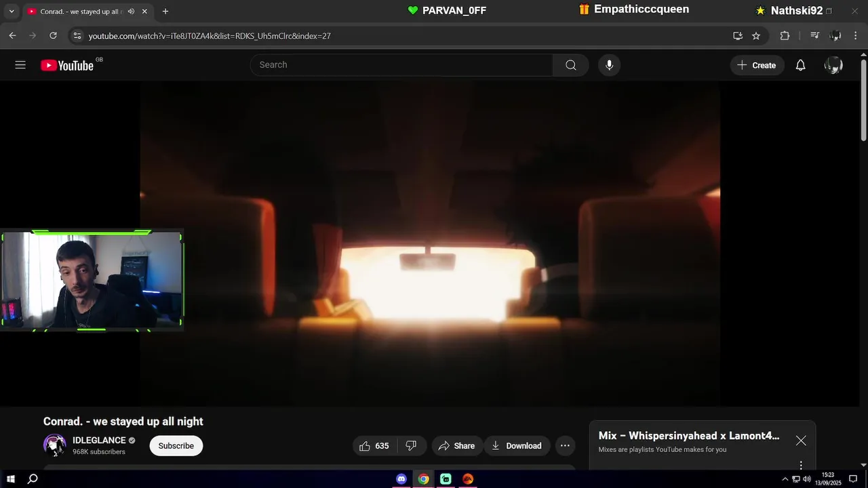
Task: Open IDLEGLANCE channel name link
Action: coord(99,441)
